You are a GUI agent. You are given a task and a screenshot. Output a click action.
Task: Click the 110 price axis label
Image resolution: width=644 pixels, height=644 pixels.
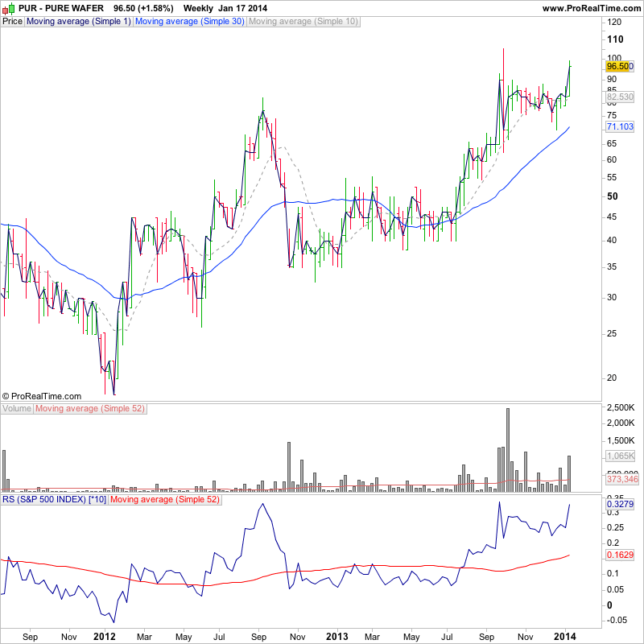click(615, 39)
